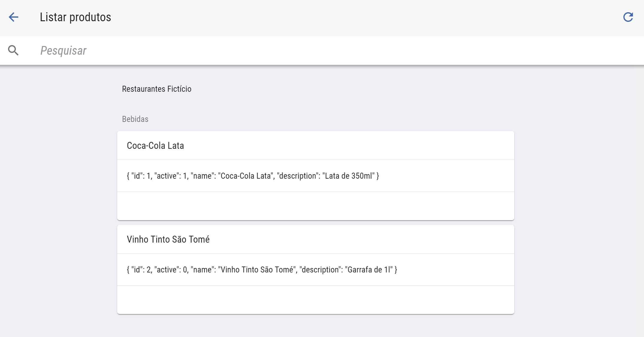Activate search via the magnifying glass
The height and width of the screenshot is (337, 644).
pos(13,50)
